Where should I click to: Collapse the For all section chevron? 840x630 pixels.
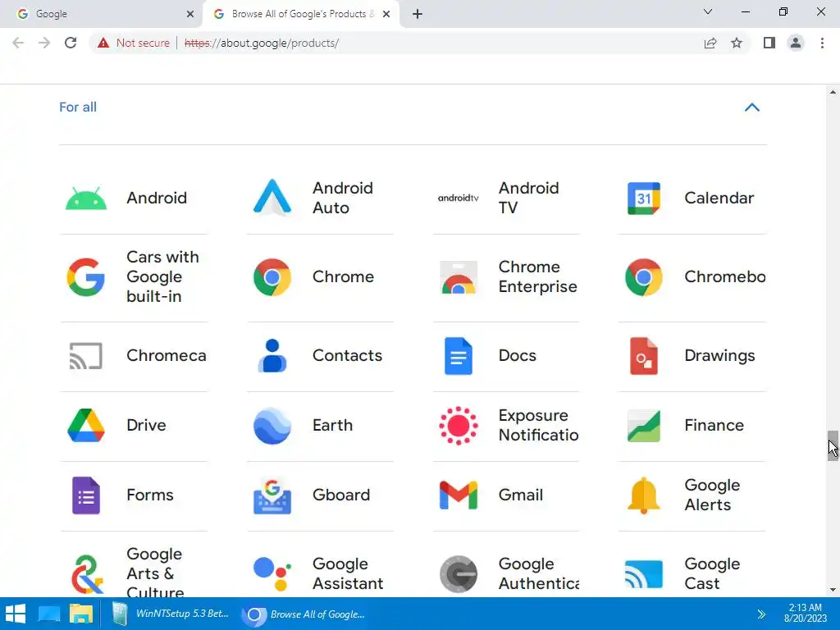pos(752,107)
